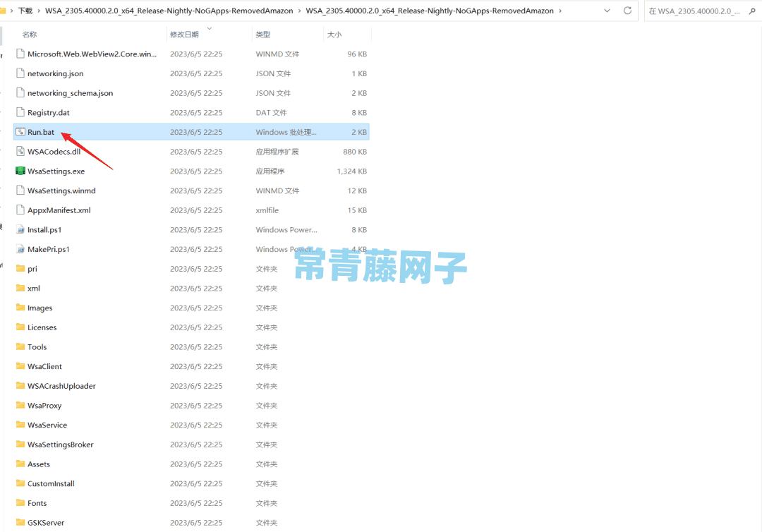Click the Tools folder icon
Viewport: 762px width, 532px height.
[20, 346]
